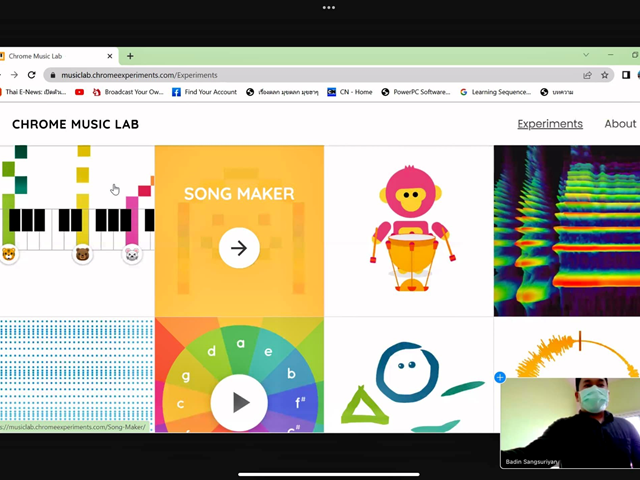Select the 'g' segment on the chord wheel
The height and width of the screenshot is (480, 640).
pos(186,376)
